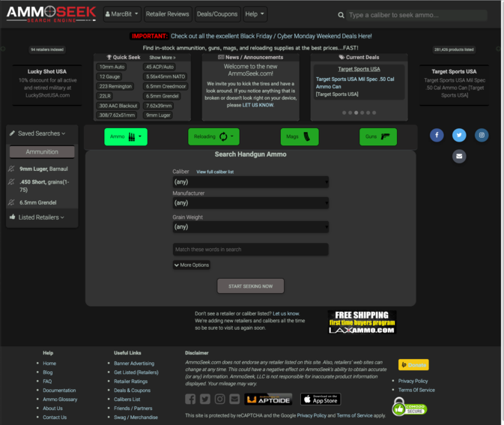The image size is (504, 425).
Task: Click Show More in Quick Seek
Action: [x=163, y=58]
